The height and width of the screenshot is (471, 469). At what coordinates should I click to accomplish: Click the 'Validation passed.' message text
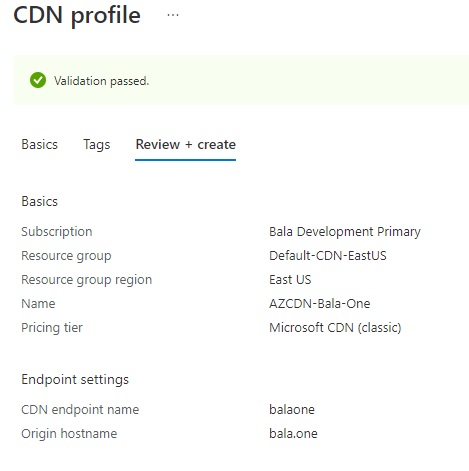(x=102, y=81)
